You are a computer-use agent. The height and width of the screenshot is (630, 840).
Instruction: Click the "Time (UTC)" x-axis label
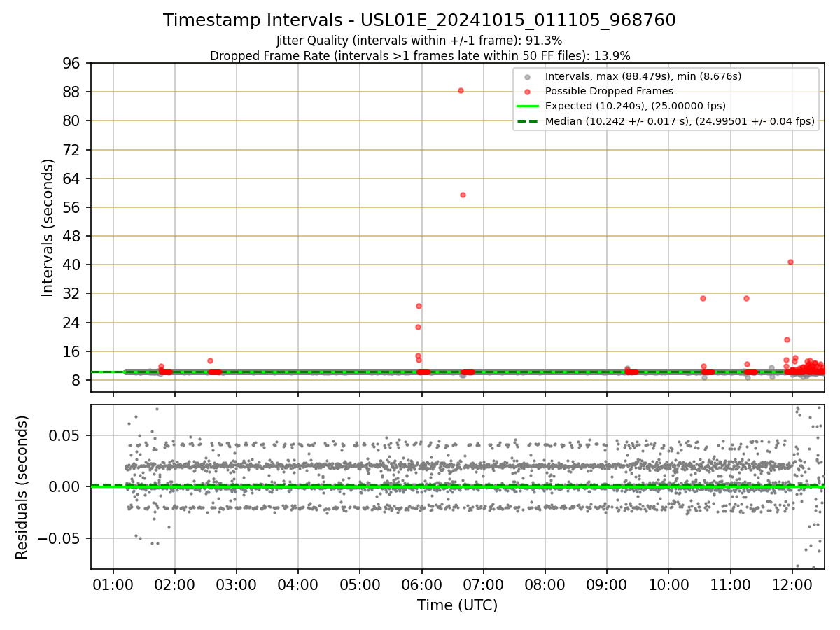pyautogui.click(x=457, y=605)
